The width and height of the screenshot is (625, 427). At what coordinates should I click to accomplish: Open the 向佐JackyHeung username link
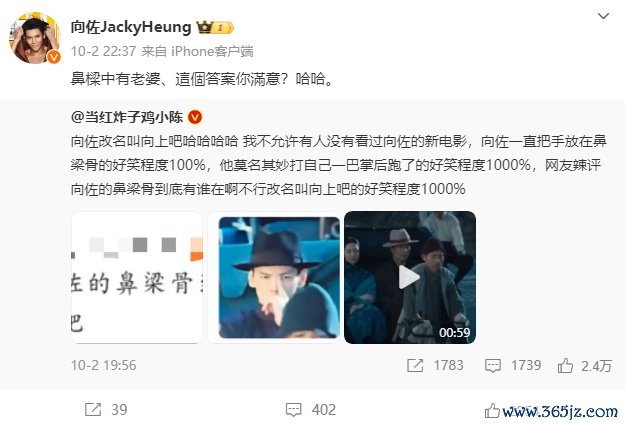(x=131, y=27)
